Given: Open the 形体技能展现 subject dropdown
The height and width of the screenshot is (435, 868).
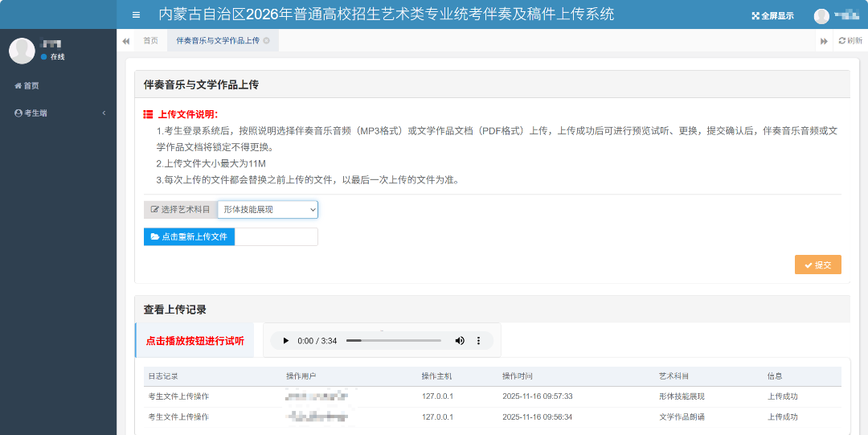Looking at the screenshot, I should (268, 210).
